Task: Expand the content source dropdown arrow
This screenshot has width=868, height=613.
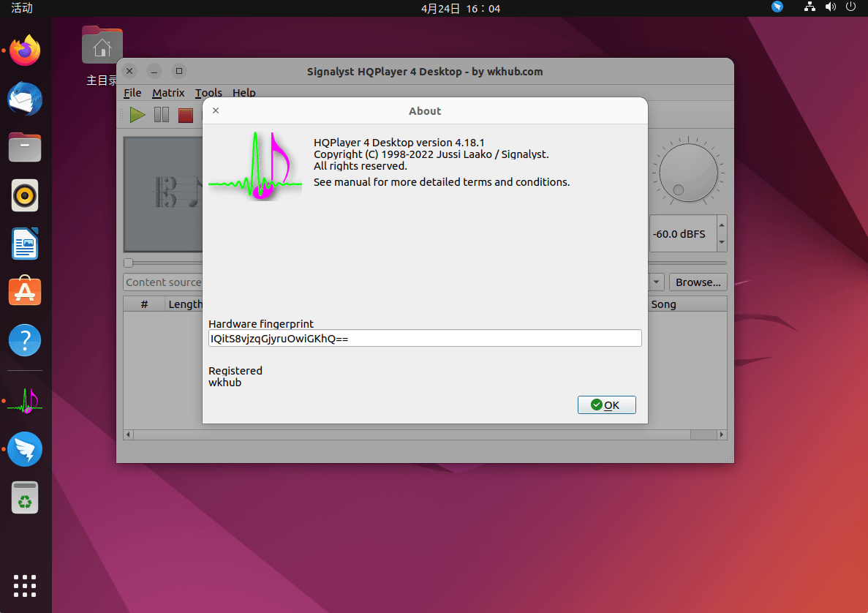Action: 656,282
